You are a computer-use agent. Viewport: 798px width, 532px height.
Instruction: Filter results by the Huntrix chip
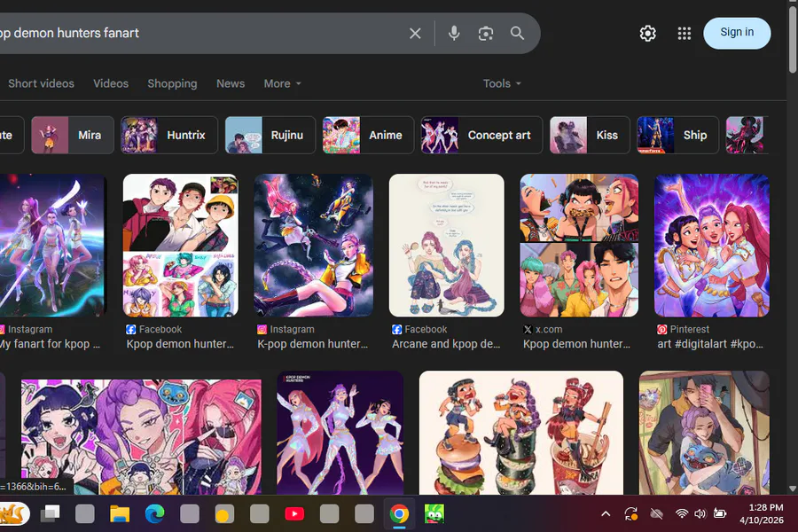point(169,135)
